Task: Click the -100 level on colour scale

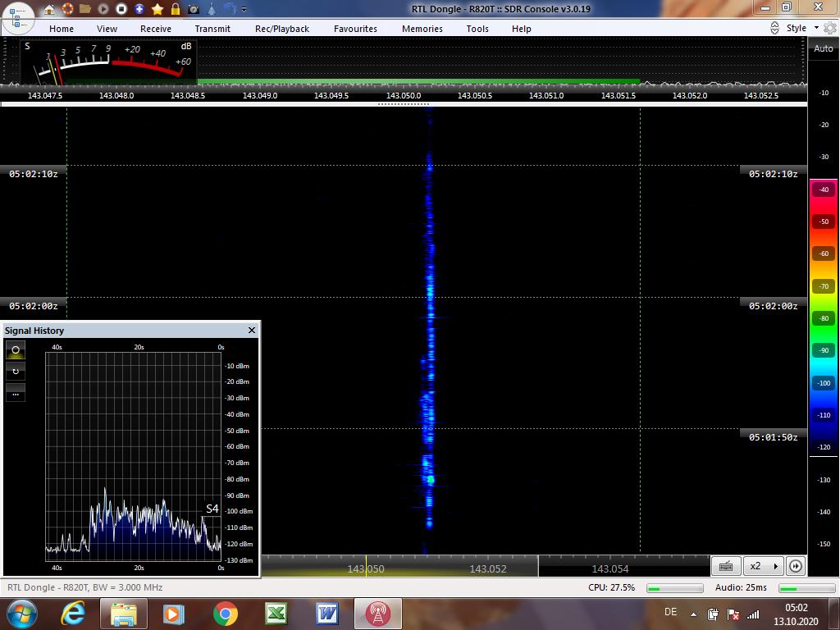Action: click(x=824, y=383)
